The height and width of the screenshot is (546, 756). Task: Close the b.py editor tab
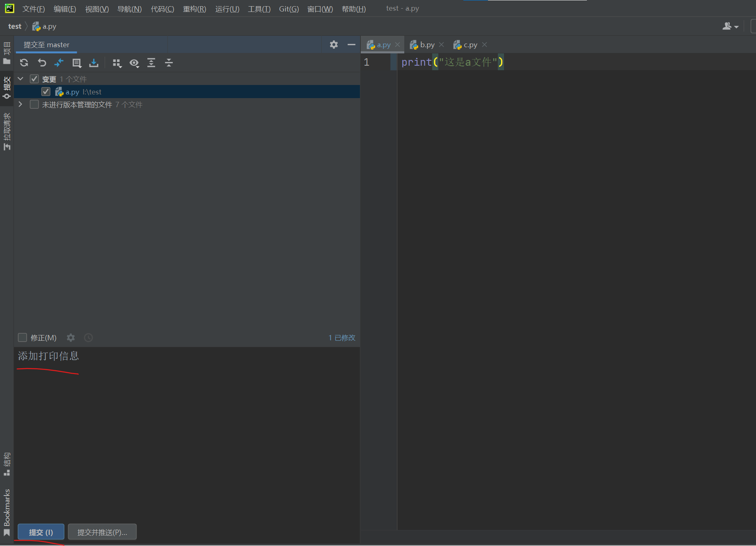coord(441,45)
